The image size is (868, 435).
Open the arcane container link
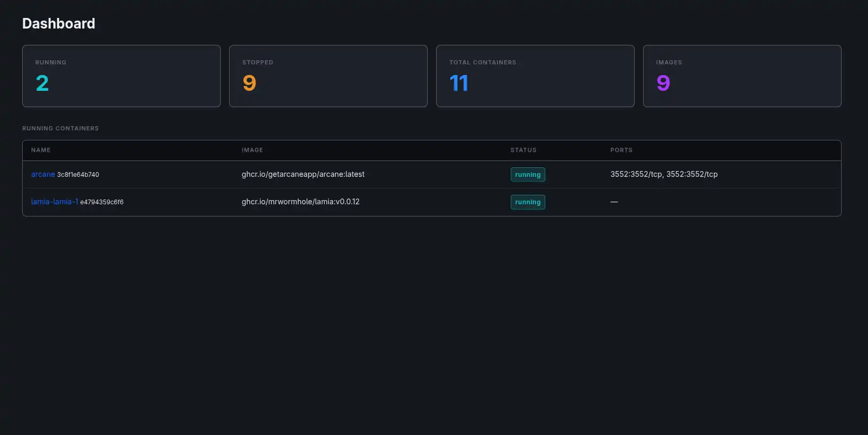pyautogui.click(x=43, y=174)
